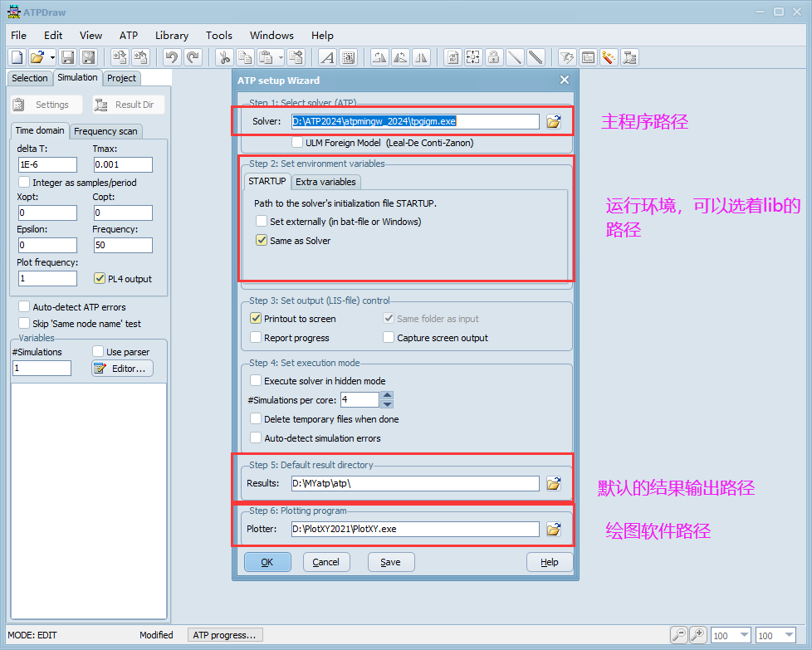
Task: Click the Undo arrow in toolbar
Action: (x=171, y=57)
